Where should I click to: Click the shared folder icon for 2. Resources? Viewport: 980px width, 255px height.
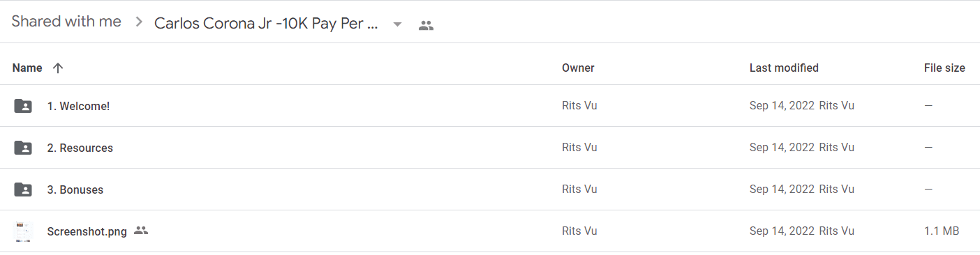click(23, 148)
